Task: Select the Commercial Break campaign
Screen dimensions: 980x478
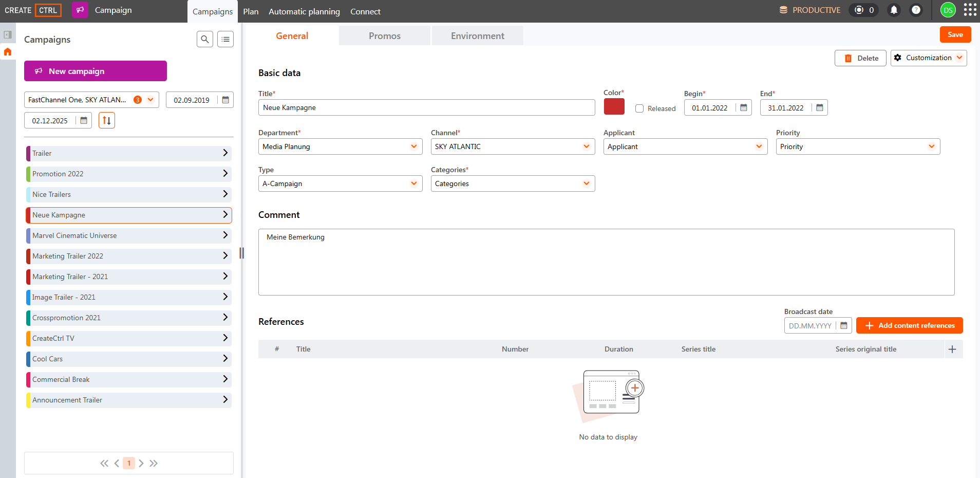Action: (129, 379)
